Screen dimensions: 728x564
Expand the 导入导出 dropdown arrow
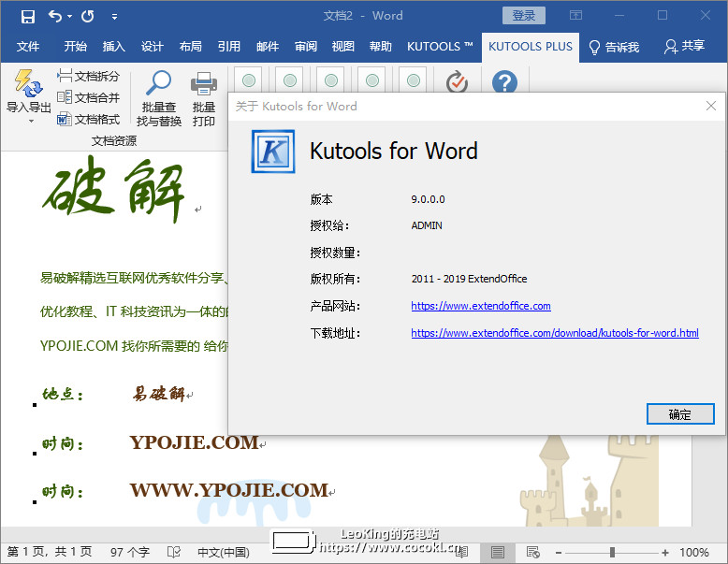tap(31, 122)
